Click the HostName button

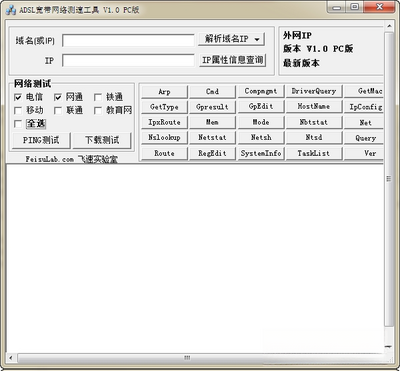(314, 107)
